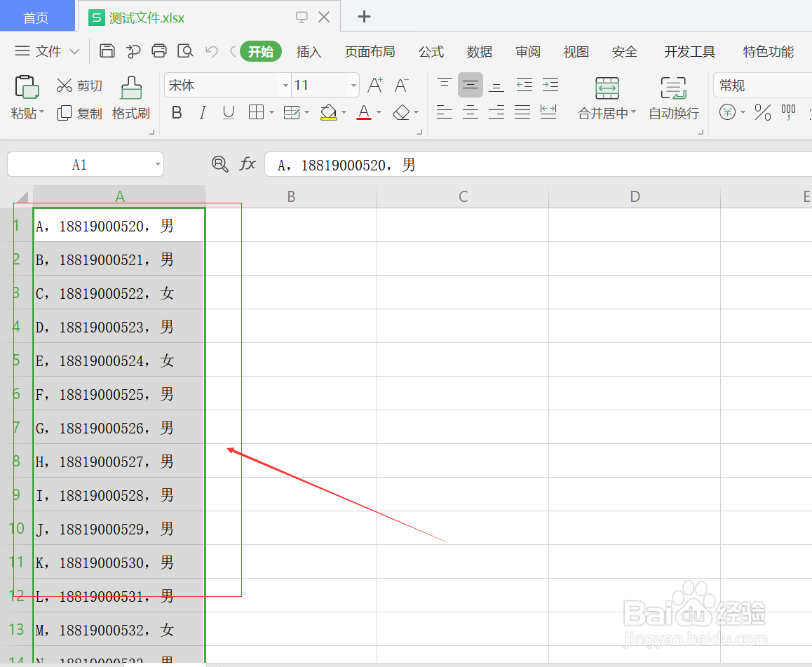
Task: Increase indent icon
Action: click(550, 85)
